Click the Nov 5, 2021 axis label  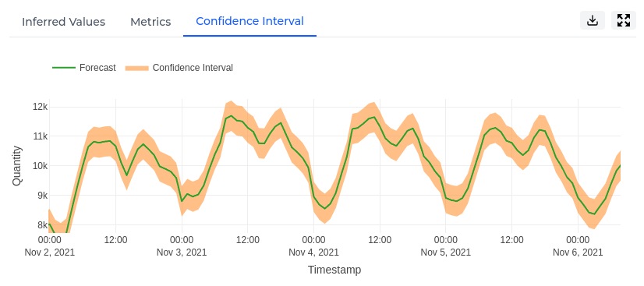click(446, 252)
